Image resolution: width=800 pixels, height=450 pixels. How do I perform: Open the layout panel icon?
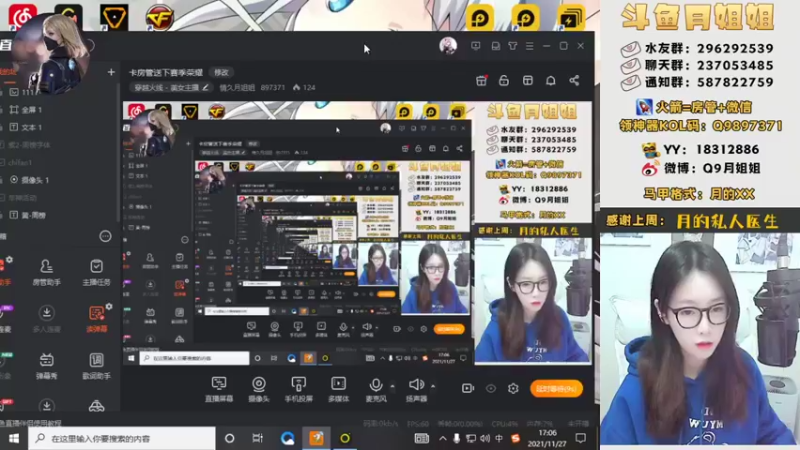point(528,81)
